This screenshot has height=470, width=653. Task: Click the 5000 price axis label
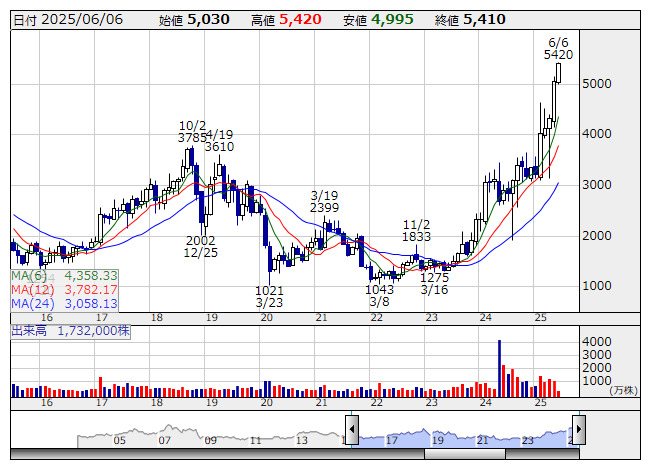coord(597,84)
